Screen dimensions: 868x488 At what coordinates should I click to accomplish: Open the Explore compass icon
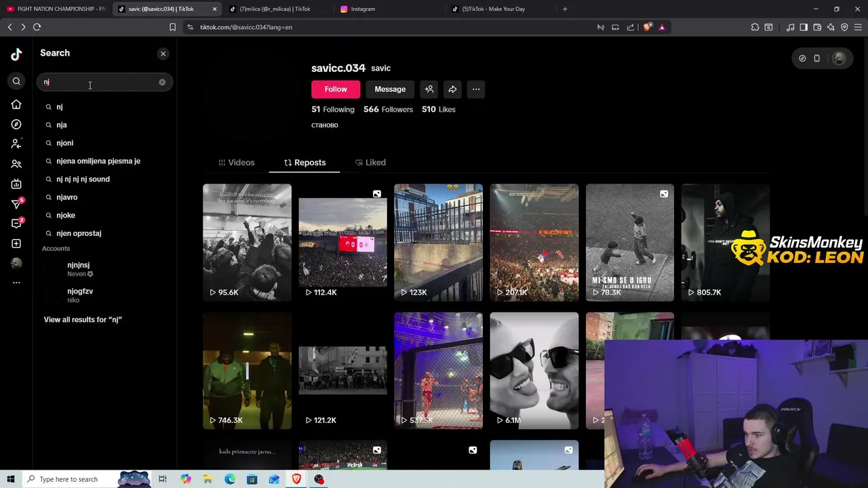click(x=16, y=125)
